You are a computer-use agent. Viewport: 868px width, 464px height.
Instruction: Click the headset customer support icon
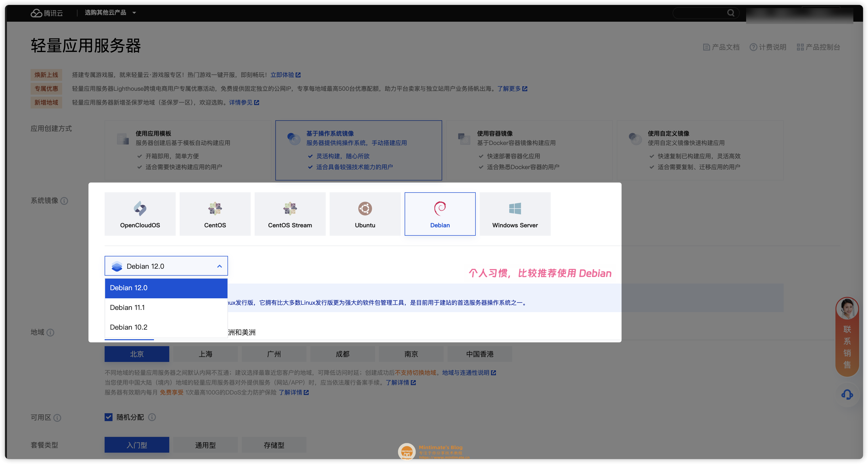pyautogui.click(x=847, y=394)
